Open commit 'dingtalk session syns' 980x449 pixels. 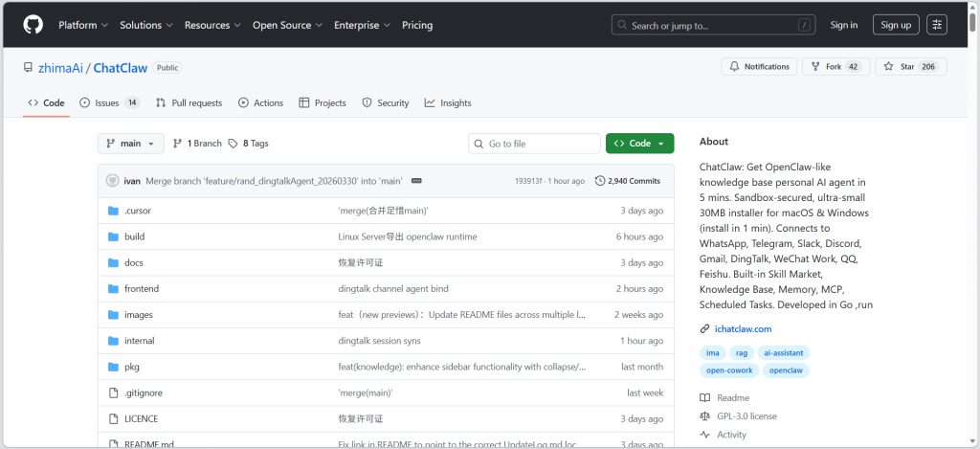pos(379,341)
